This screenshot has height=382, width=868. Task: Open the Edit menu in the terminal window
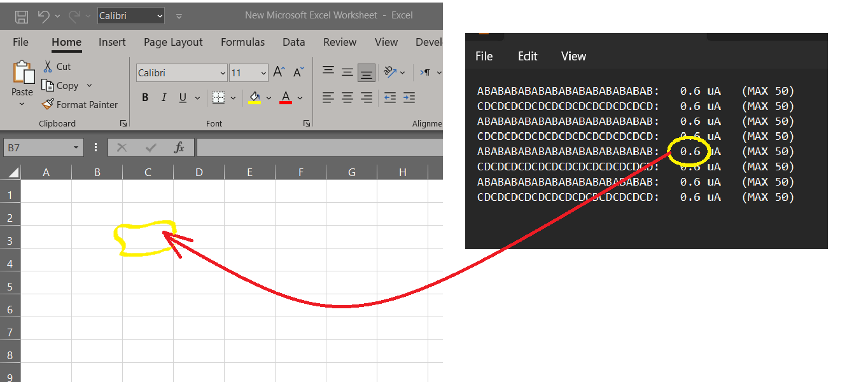527,56
